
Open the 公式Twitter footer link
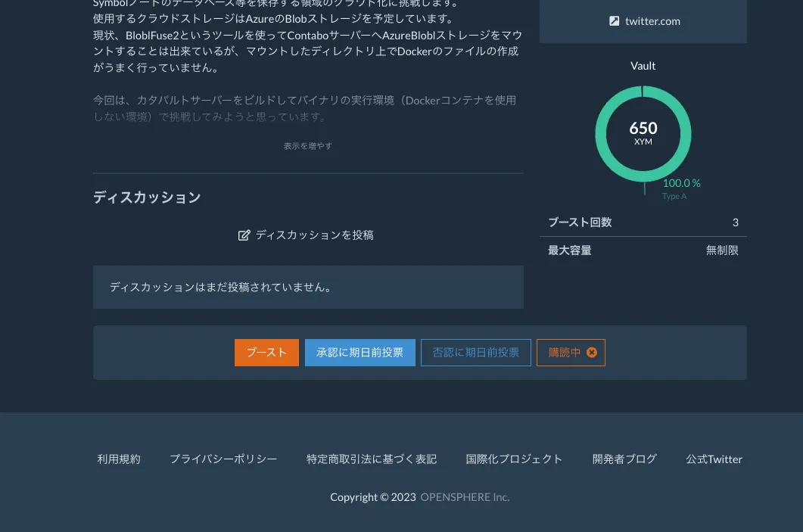tap(714, 459)
